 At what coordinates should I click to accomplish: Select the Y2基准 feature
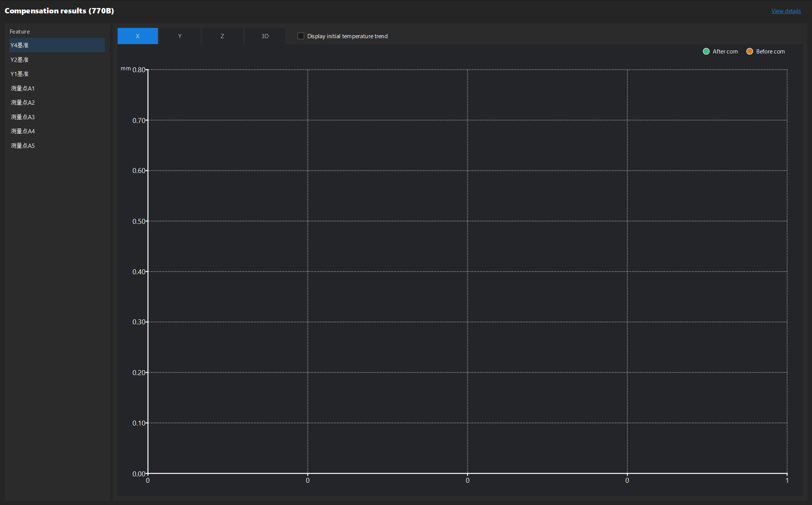pyautogui.click(x=19, y=60)
